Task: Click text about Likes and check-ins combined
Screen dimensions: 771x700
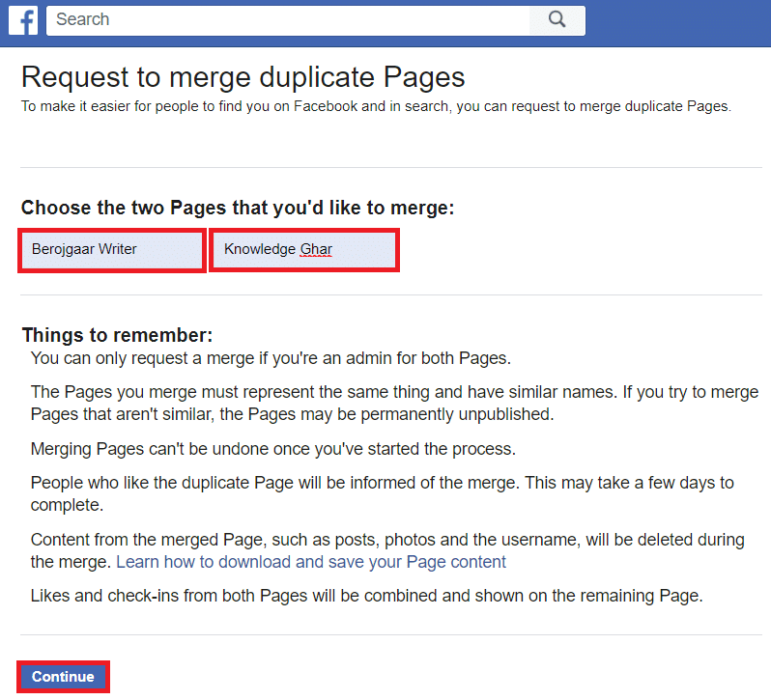Action: click(x=367, y=596)
